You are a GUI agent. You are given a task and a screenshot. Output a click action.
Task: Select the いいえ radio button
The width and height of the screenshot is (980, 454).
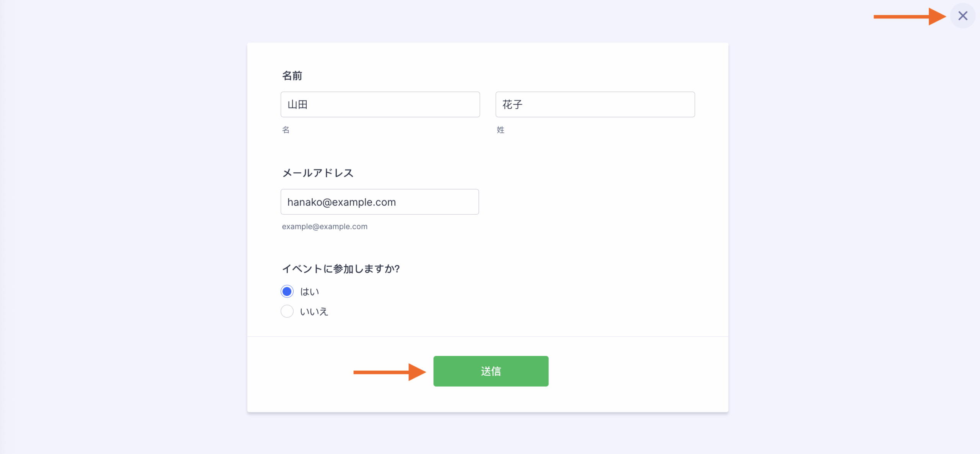coord(287,311)
